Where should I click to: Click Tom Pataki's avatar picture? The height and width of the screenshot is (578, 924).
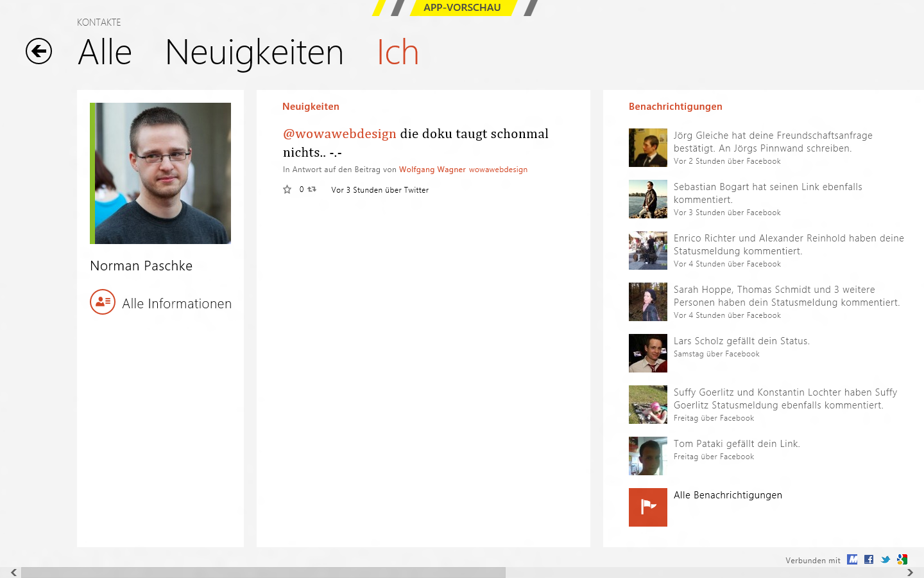[x=648, y=456]
